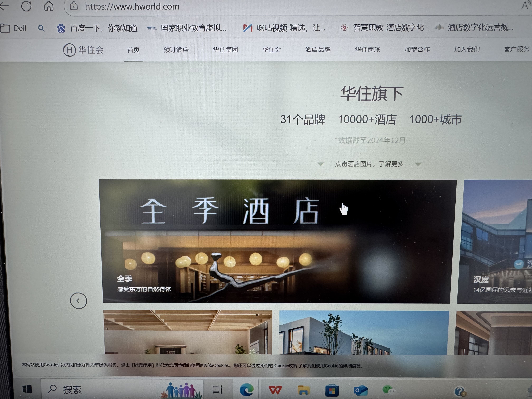The image size is (532, 399).
Task: Open the 华住商旅 menu item
Action: 367,49
